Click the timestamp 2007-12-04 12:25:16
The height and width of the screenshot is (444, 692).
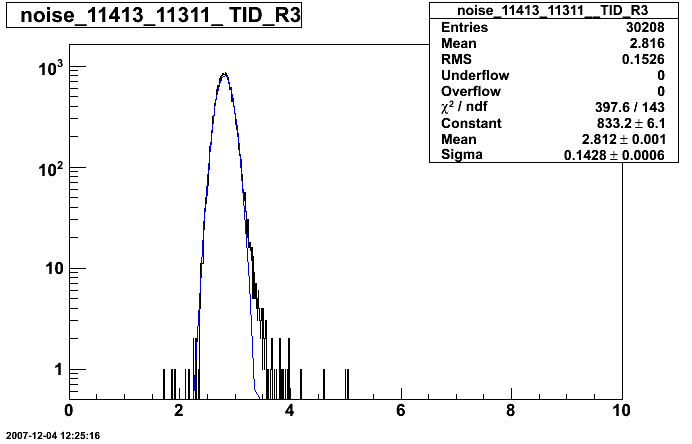[x=53, y=436]
